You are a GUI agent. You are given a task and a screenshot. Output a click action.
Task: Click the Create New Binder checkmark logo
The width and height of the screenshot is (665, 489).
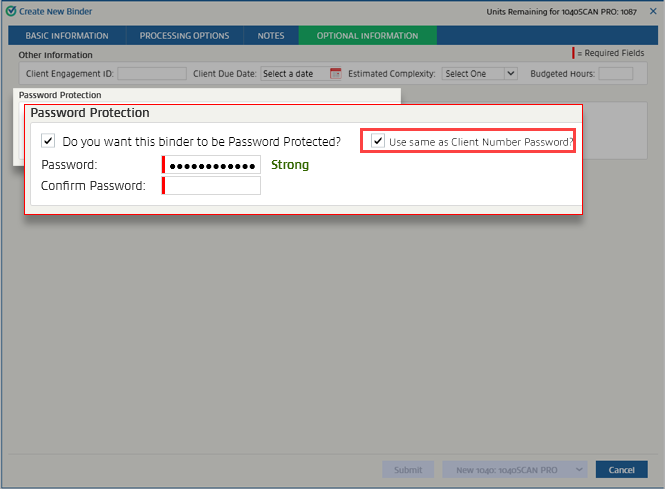11,11
